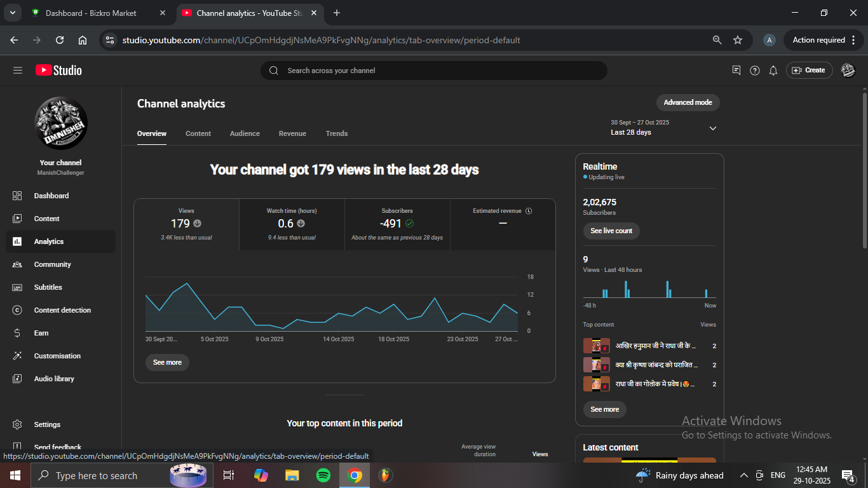Image resolution: width=868 pixels, height=488 pixels.
Task: Open Audio library from the sidebar
Action: tap(54, 379)
